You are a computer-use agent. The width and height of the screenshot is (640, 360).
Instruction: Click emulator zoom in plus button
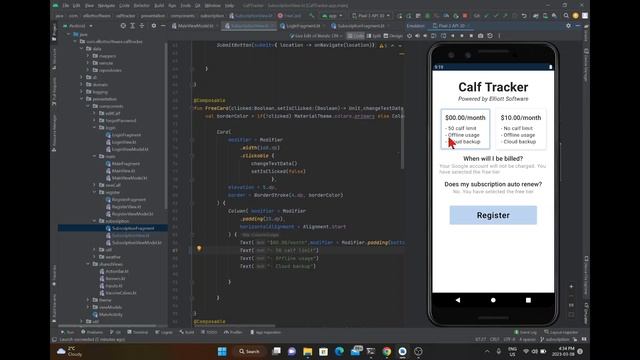coord(571,286)
